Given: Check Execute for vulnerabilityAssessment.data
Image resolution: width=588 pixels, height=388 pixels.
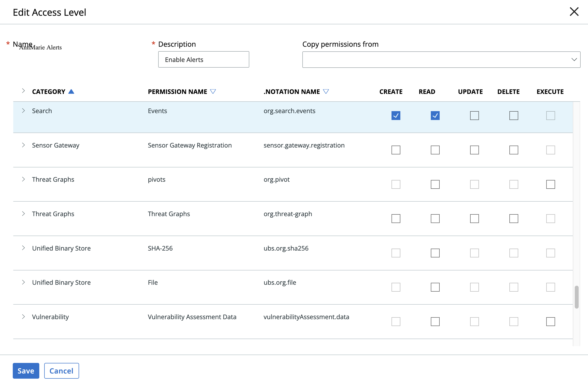Looking at the screenshot, I should click(x=550, y=322).
